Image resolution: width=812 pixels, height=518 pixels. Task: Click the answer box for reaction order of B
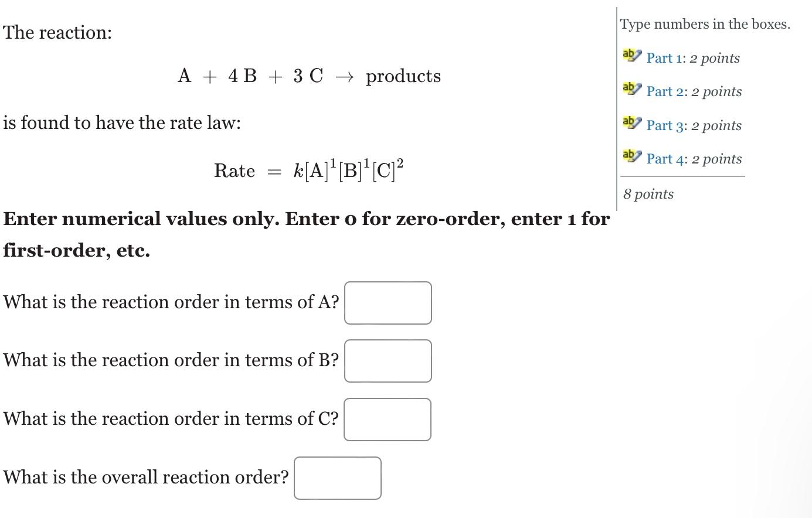click(388, 361)
